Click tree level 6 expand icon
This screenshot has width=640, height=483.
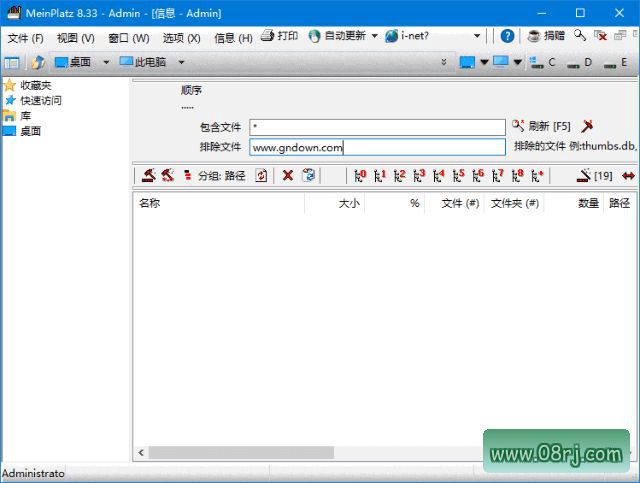coord(478,176)
